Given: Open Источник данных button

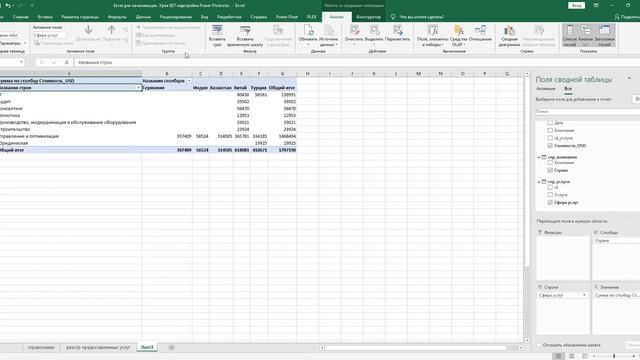Looking at the screenshot, I should coord(329,36).
